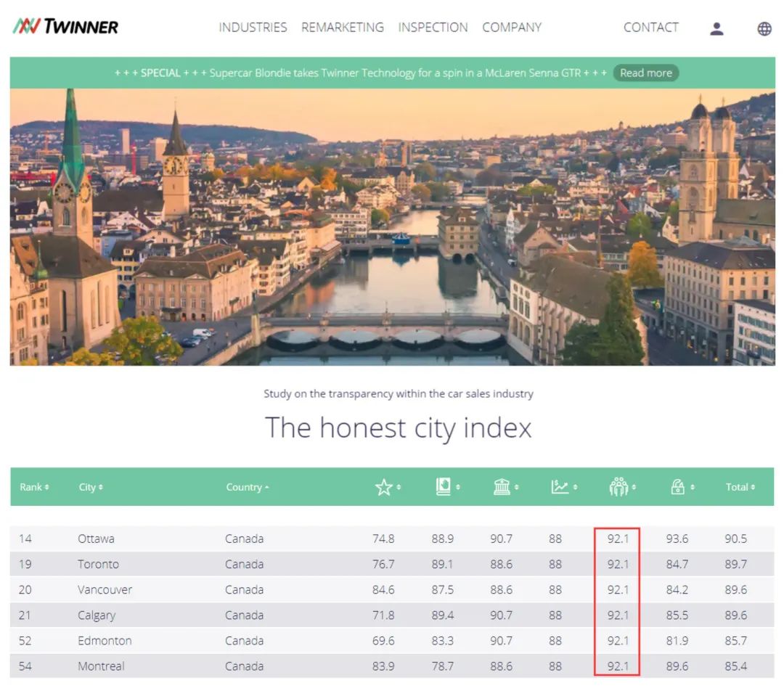Click the Supercar Blondie special announcement text
Viewport: 784px width, 688px height.
(x=361, y=73)
